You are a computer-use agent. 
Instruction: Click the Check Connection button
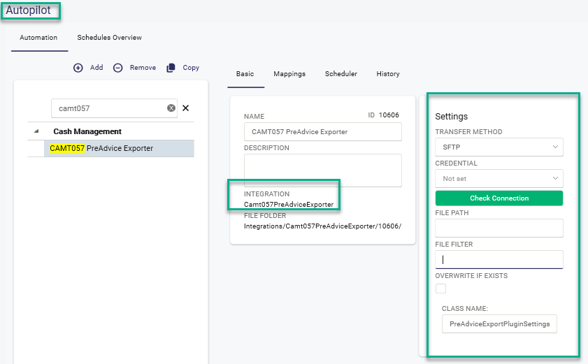click(499, 198)
